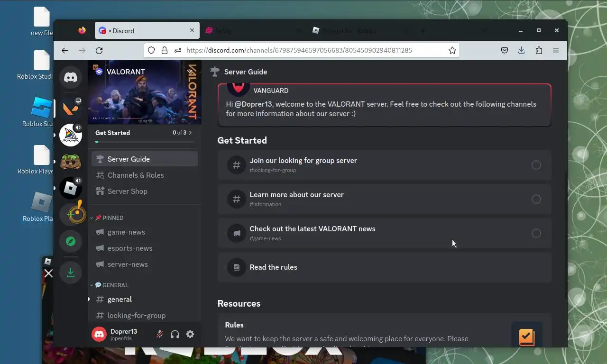The height and width of the screenshot is (364, 607).
Task: Open the Roblox server icon
Action: pyautogui.click(x=71, y=188)
